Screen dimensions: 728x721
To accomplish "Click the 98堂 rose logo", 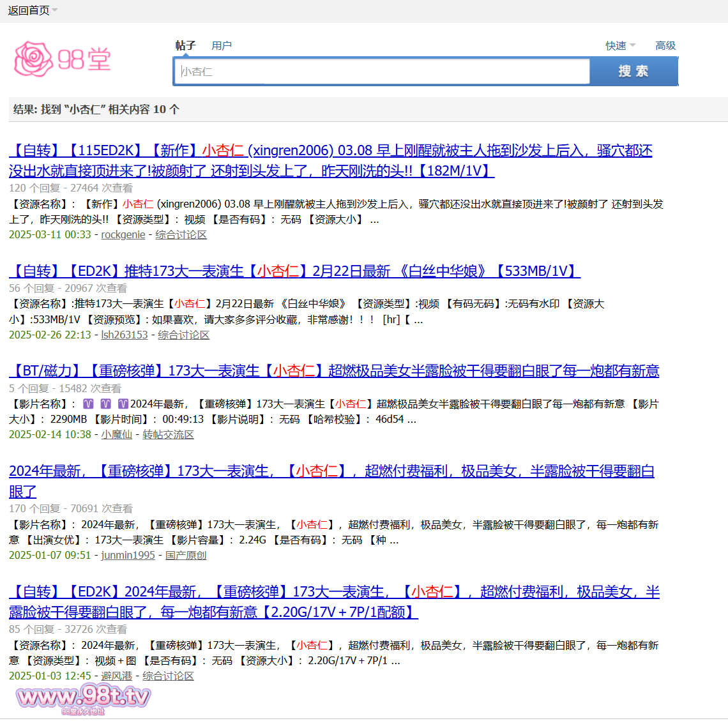I will (63, 59).
